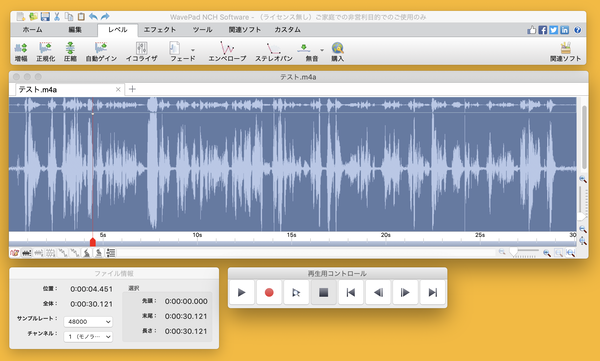Add a new tab with plus button
The image size is (600, 361).
132,89
